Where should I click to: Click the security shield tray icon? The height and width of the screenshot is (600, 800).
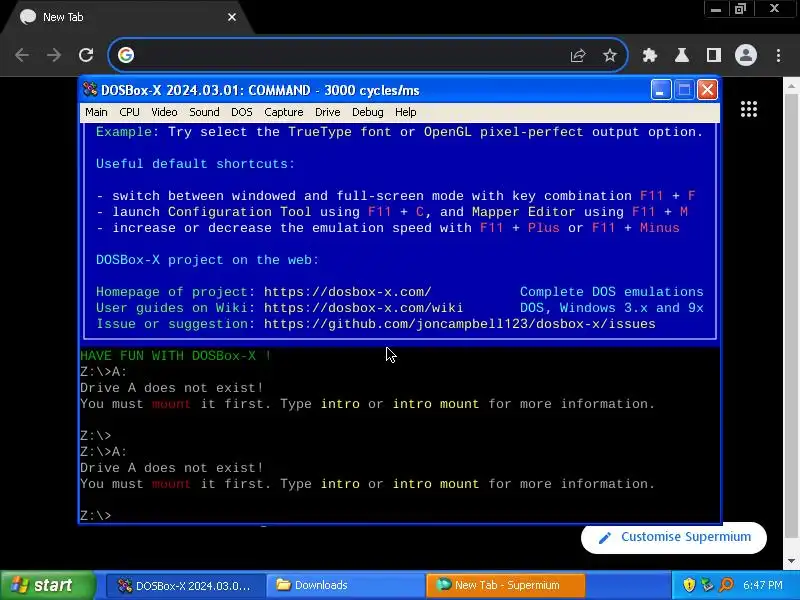click(689, 585)
